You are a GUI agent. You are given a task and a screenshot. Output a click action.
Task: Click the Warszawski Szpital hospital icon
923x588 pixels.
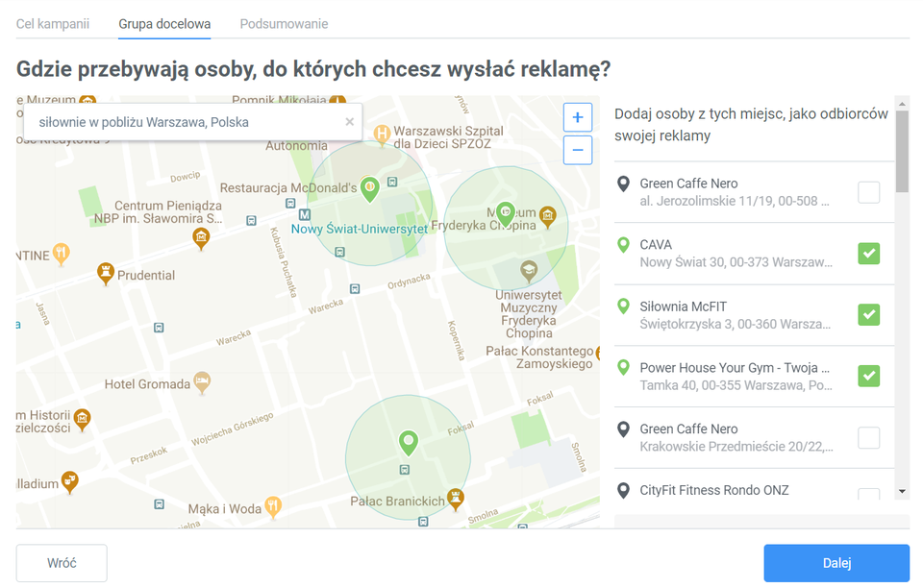coord(382,135)
